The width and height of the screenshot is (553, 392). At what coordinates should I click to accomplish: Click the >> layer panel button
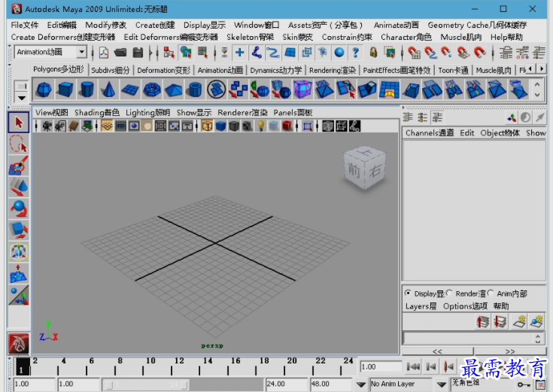coord(509,351)
